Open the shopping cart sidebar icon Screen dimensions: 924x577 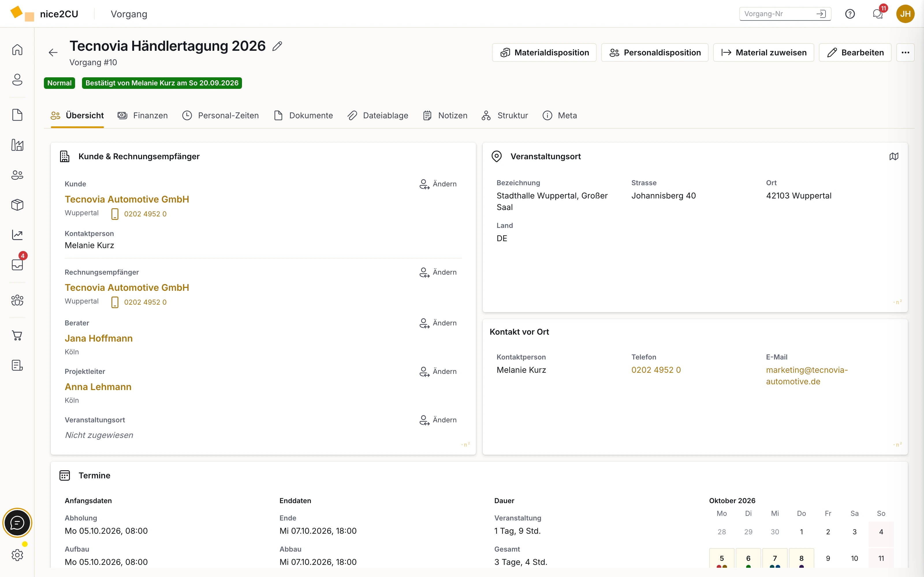pyautogui.click(x=17, y=336)
